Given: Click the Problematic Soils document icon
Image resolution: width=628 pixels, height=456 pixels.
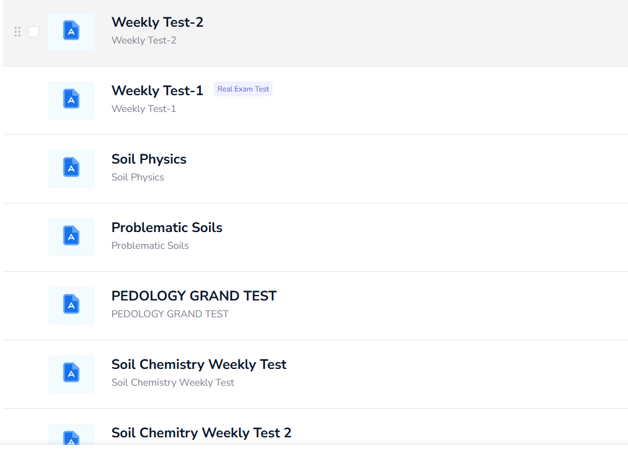Looking at the screenshot, I should [71, 236].
